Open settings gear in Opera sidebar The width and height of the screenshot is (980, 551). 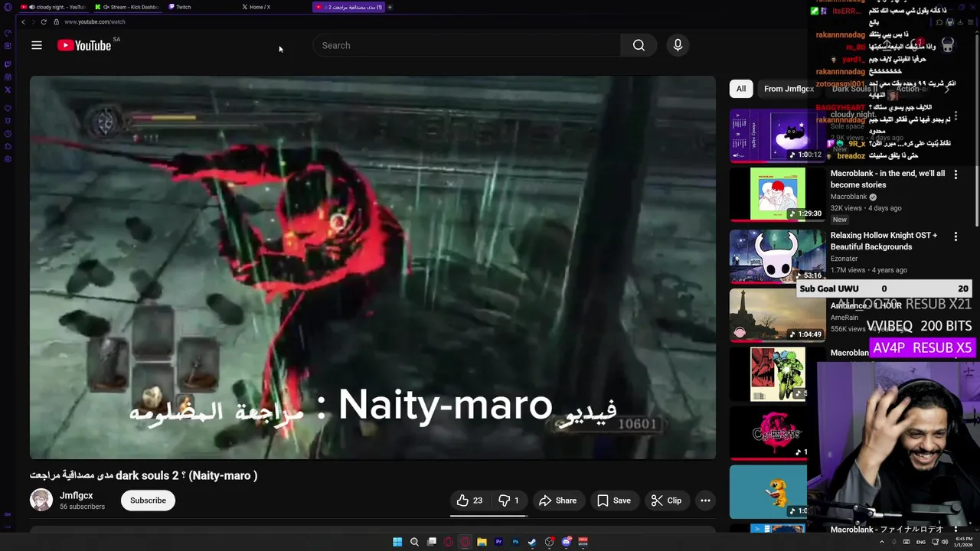[8, 159]
